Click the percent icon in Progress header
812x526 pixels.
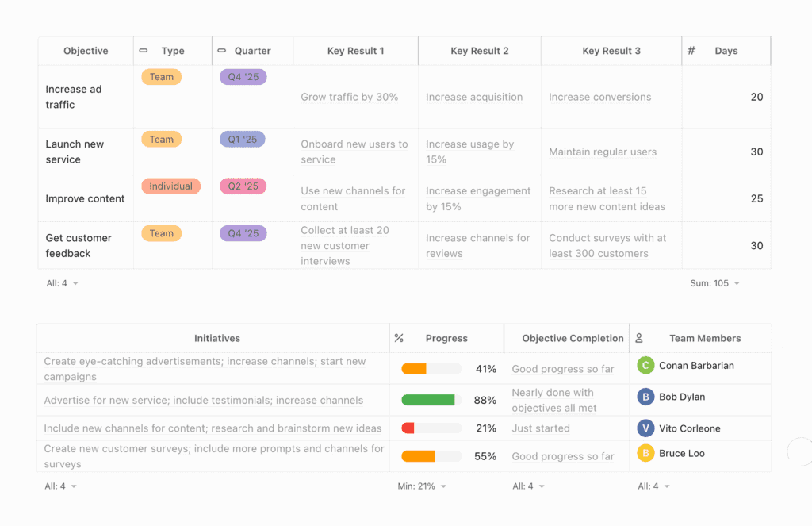[x=399, y=338]
